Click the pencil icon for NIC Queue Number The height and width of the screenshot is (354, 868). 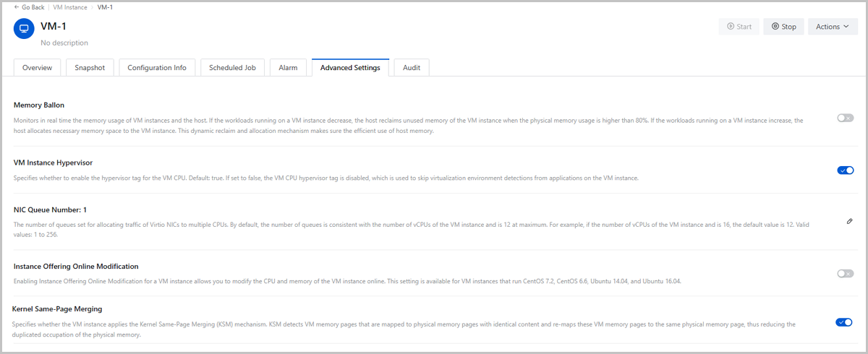(x=849, y=221)
